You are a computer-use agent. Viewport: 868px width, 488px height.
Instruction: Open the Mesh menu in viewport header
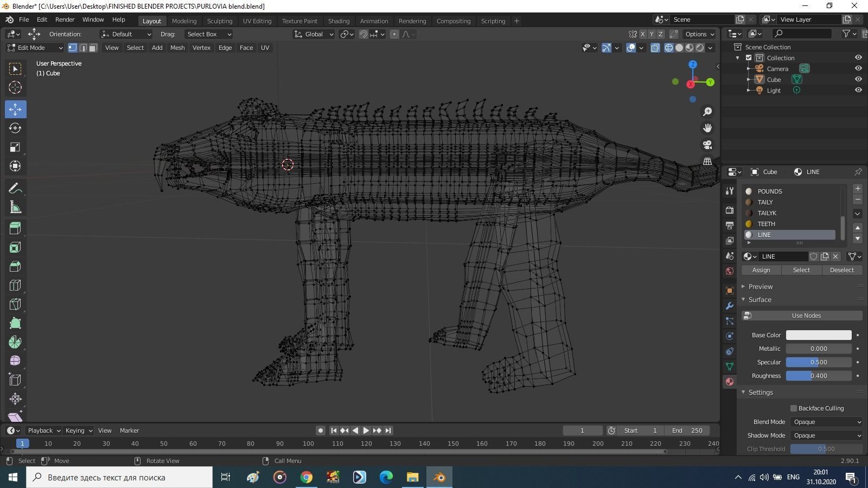click(x=177, y=48)
